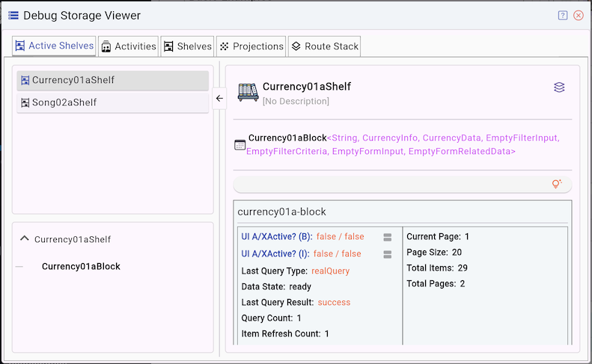
Task: Click the block icon before Currency01aBlock
Action: pos(240,145)
